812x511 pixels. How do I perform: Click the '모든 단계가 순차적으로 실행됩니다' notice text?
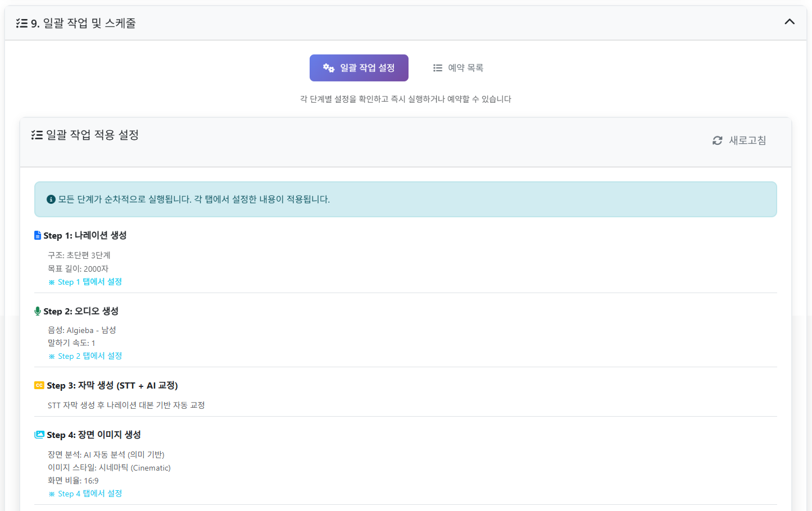click(x=194, y=199)
